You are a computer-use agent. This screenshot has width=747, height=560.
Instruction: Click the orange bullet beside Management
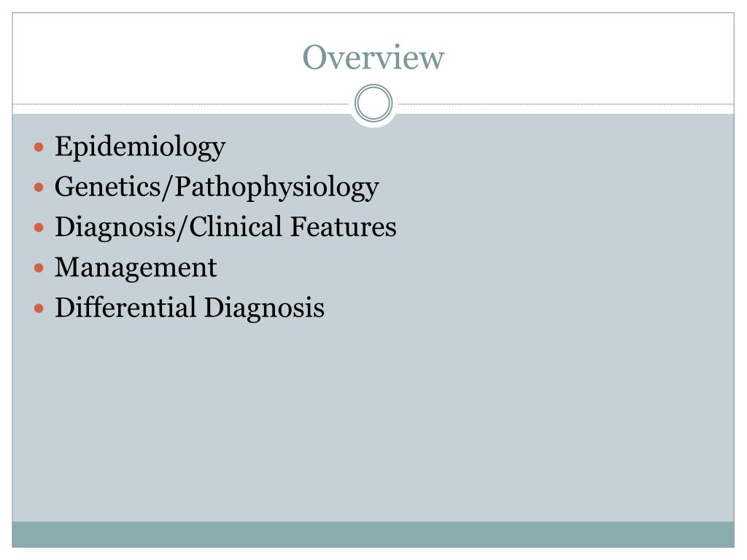(x=39, y=268)
